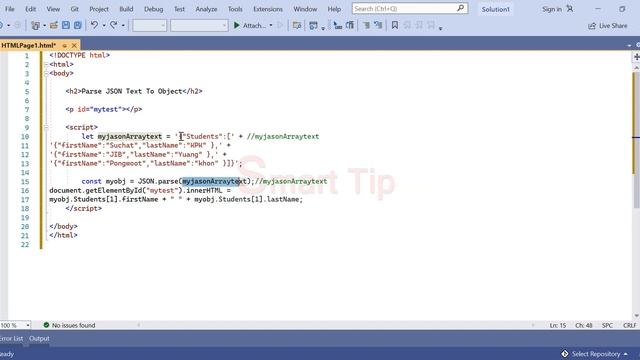The image size is (640, 360).
Task: Comment out the selected lines icon
Action: [366, 26]
